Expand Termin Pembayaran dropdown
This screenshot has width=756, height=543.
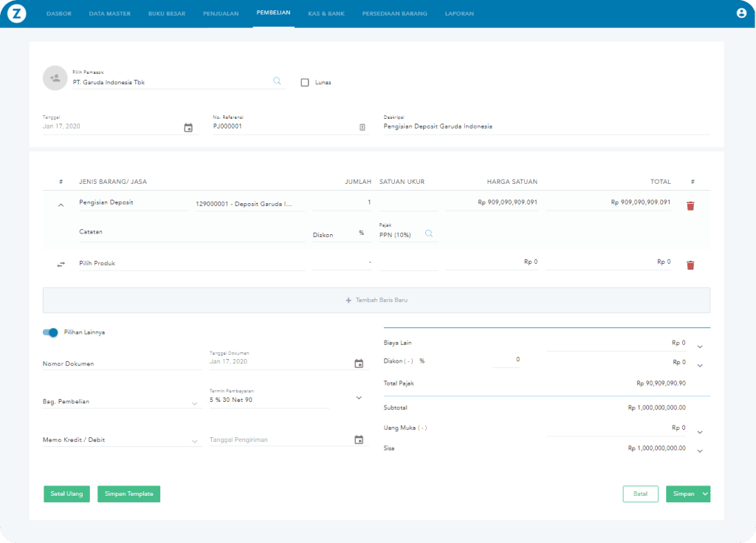(x=359, y=398)
